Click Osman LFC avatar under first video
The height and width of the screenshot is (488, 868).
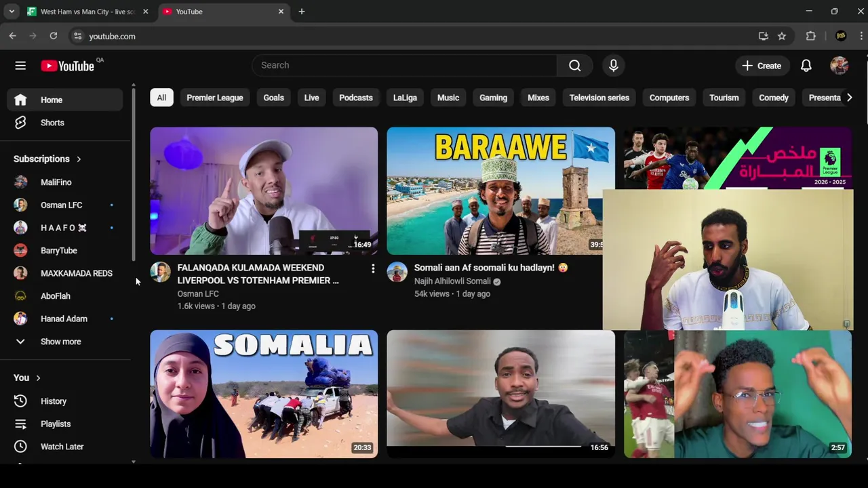160,272
